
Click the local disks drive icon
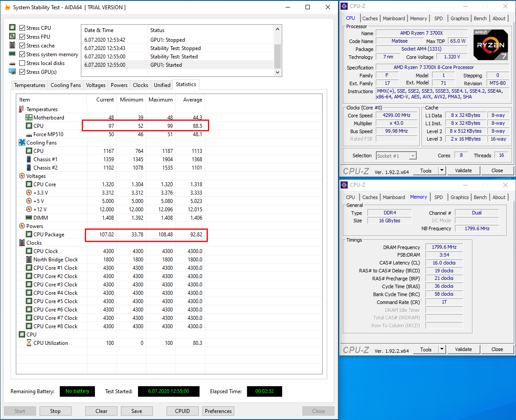12,63
